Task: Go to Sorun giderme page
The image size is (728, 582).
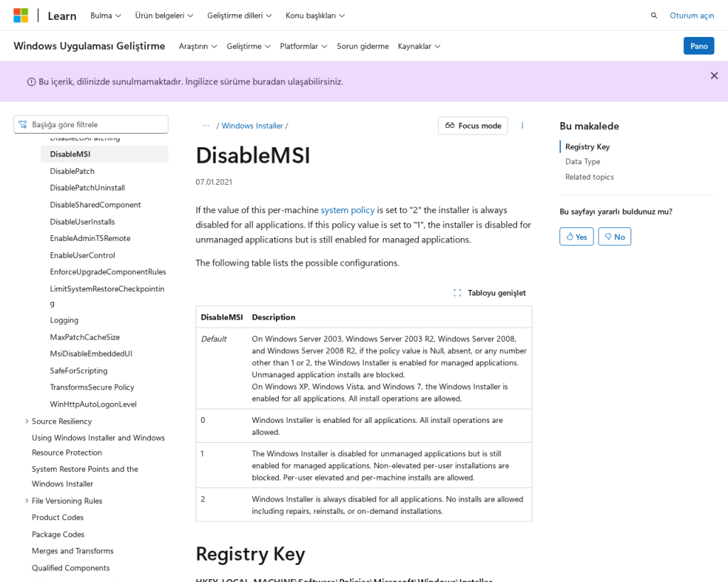Action: 363,46
